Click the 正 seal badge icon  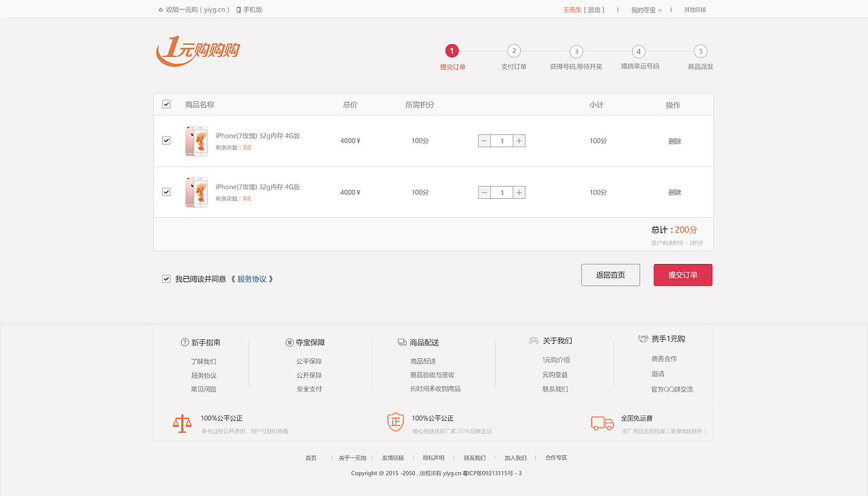pos(394,421)
